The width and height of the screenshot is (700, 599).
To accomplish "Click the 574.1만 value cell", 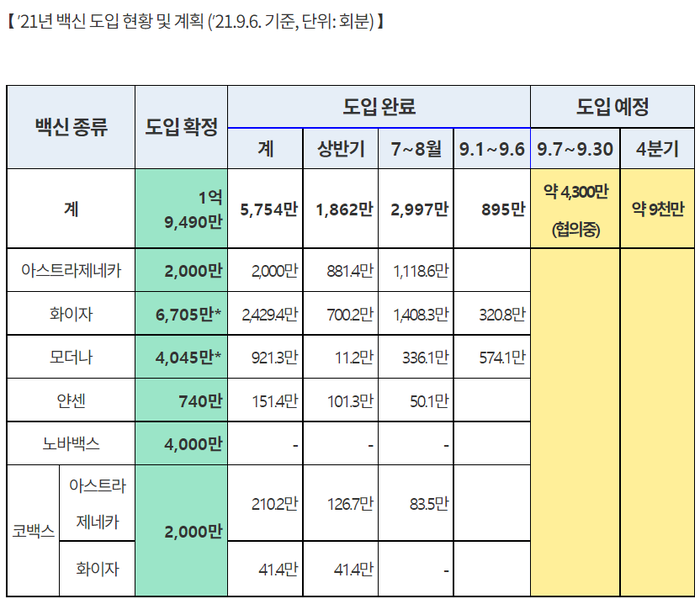I will [x=491, y=355].
